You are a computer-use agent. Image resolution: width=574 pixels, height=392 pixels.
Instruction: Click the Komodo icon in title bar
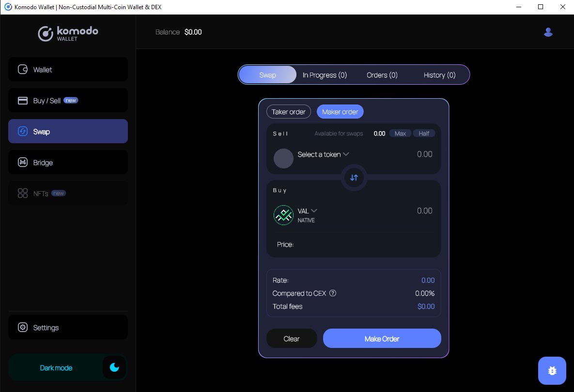click(8, 7)
